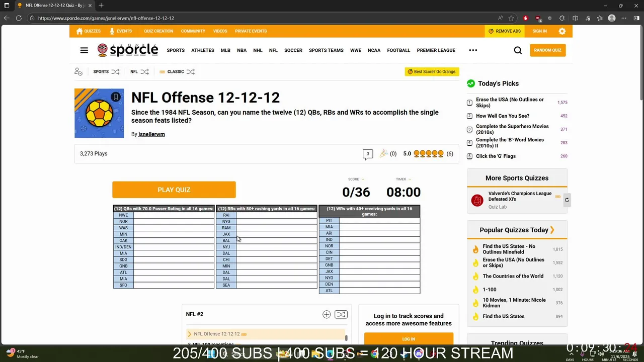Screen dimensions: 644x362
Task: Shuffle the NFL category
Action: click(144, 71)
